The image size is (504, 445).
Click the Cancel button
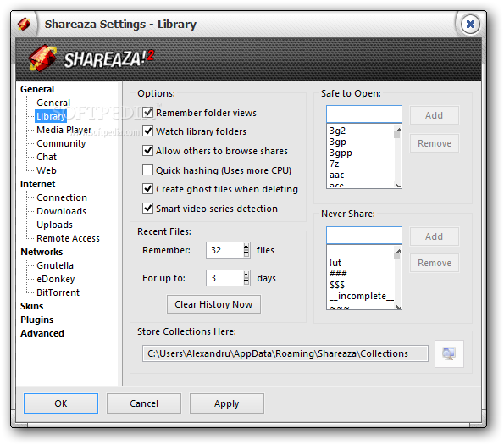pyautogui.click(x=144, y=403)
